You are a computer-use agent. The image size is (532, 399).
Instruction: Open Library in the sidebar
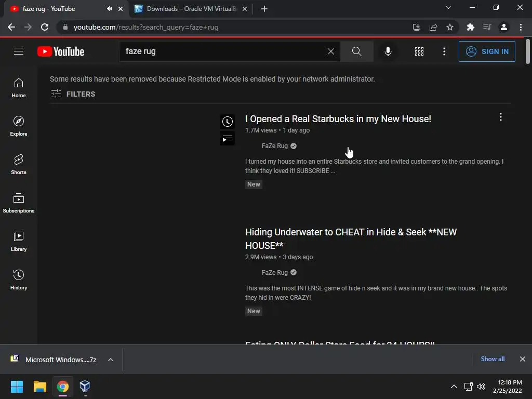(x=19, y=242)
